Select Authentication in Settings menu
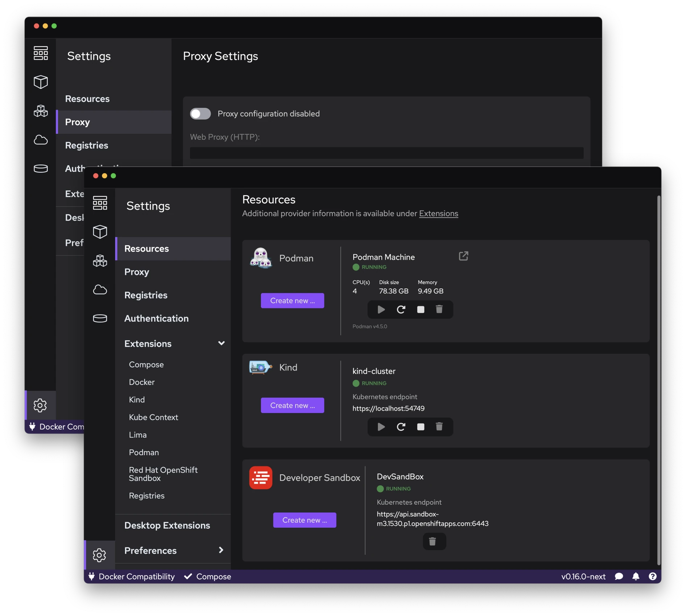 click(x=156, y=318)
